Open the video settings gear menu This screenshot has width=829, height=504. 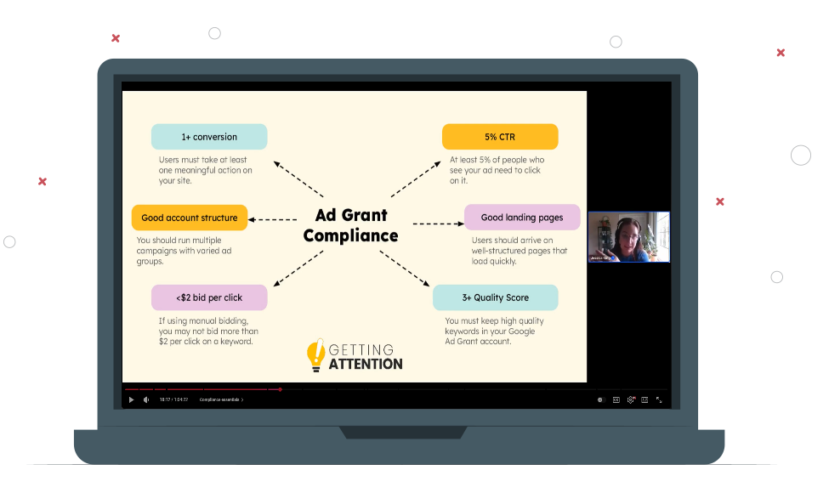pyautogui.click(x=631, y=399)
